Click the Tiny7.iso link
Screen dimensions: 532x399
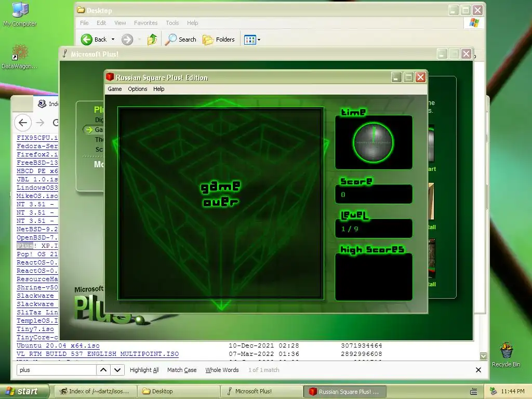tap(35, 329)
